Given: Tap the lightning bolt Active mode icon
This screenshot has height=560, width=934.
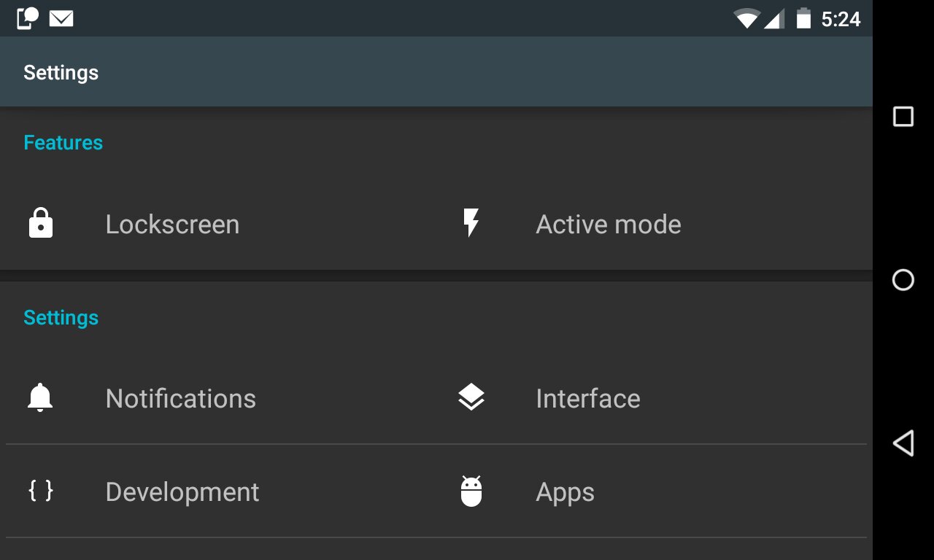Looking at the screenshot, I should (471, 223).
